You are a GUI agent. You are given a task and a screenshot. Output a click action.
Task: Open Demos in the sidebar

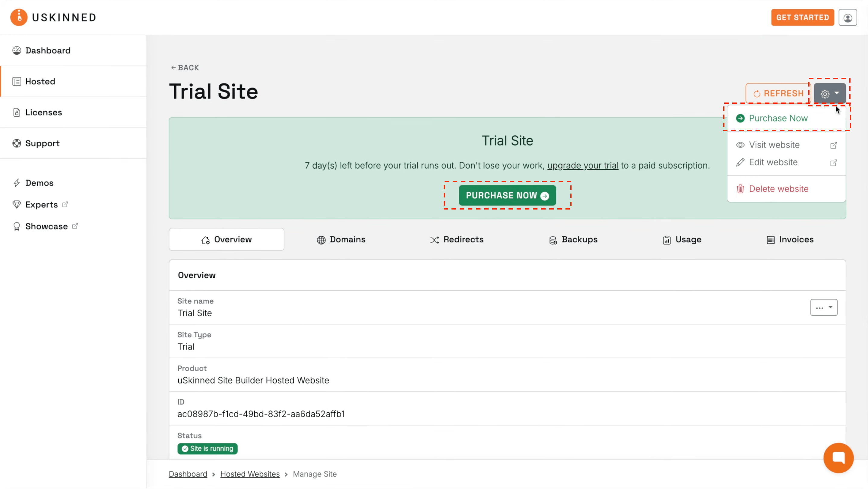click(x=40, y=183)
